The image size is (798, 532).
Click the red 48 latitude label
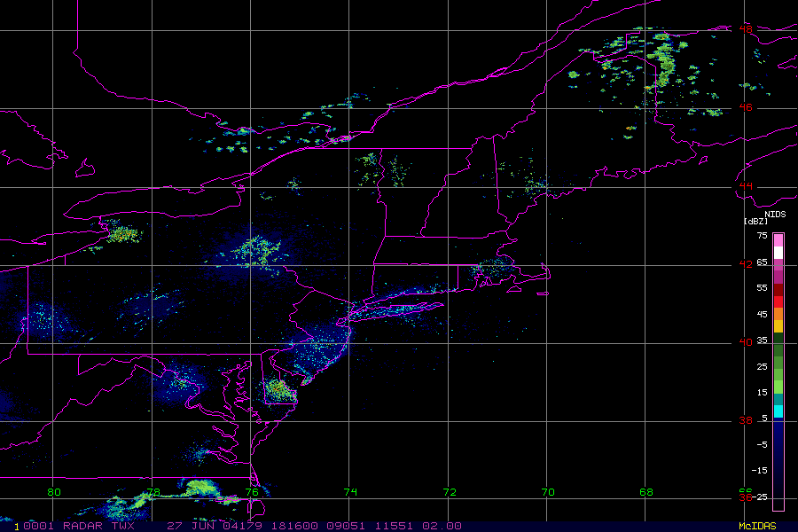746,29
